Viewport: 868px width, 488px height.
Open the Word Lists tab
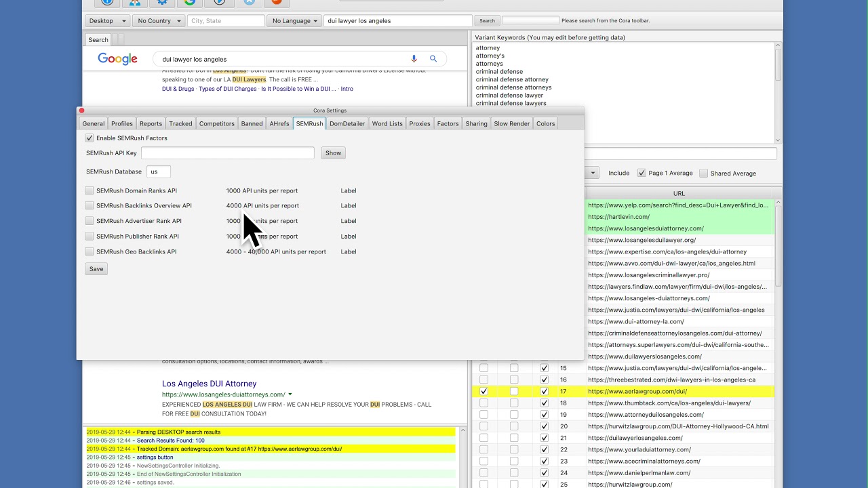tap(387, 123)
